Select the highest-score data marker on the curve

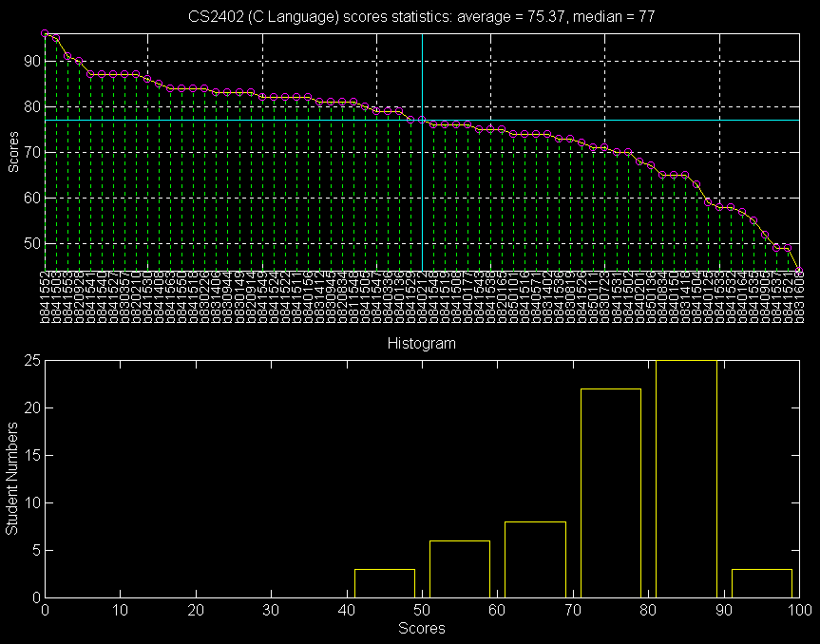click(45, 33)
